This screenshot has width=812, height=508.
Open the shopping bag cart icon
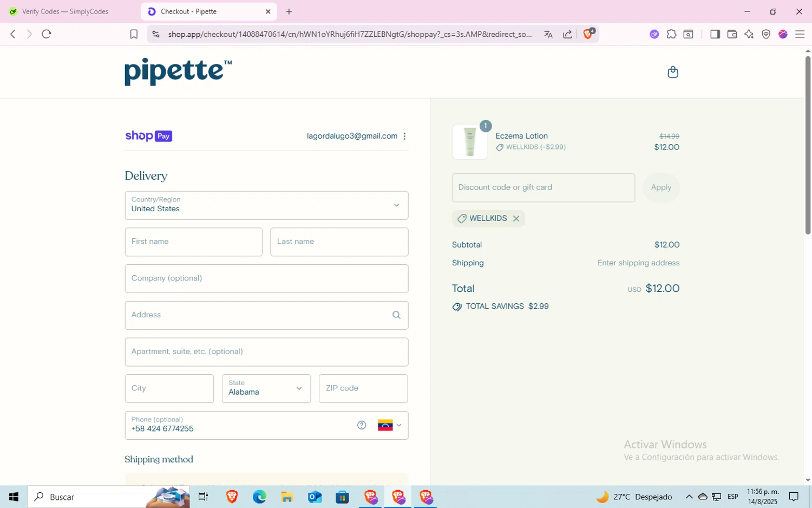(x=673, y=72)
